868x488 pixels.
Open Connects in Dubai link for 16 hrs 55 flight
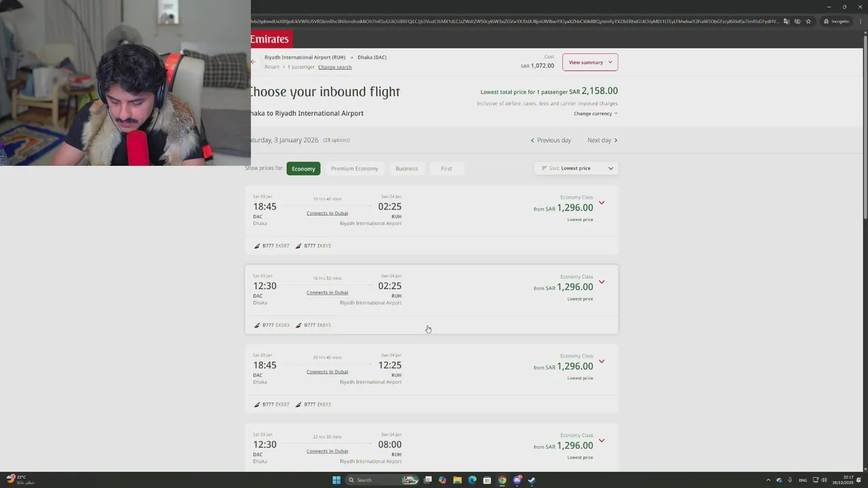point(327,293)
